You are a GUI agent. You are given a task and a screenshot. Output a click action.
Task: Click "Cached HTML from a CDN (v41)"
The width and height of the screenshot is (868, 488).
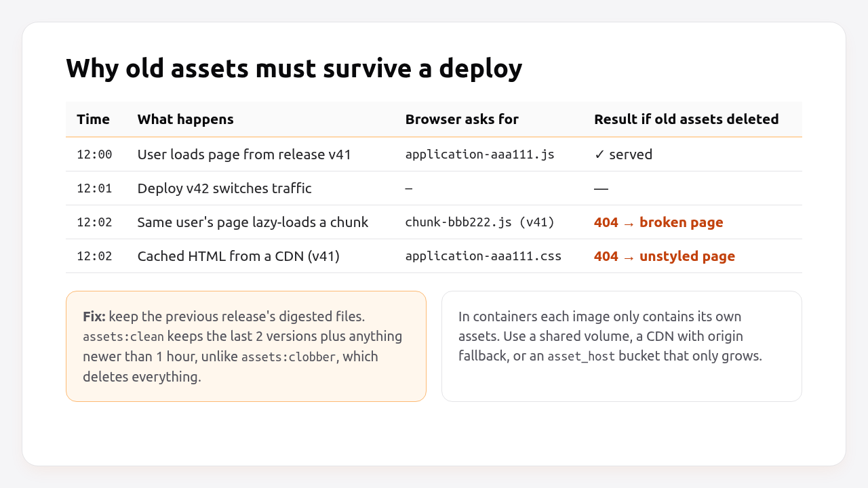[239, 256]
